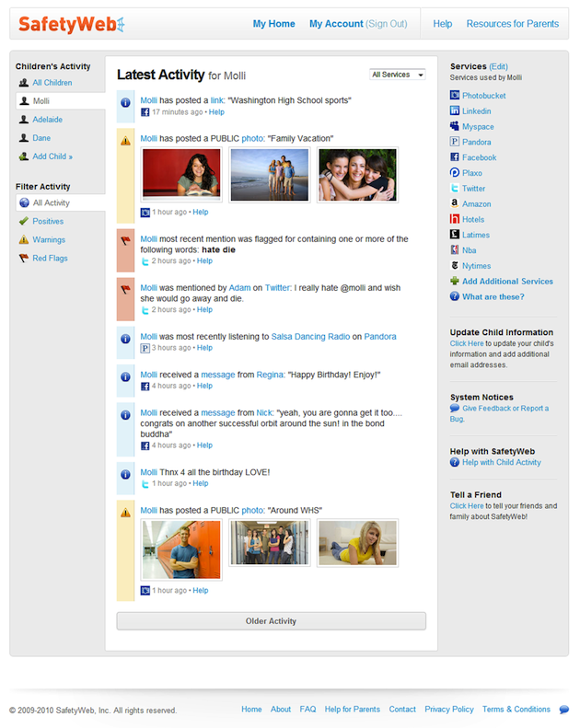This screenshot has width=580, height=728.
Task: Go to Resources for Parents
Action: coord(512,24)
